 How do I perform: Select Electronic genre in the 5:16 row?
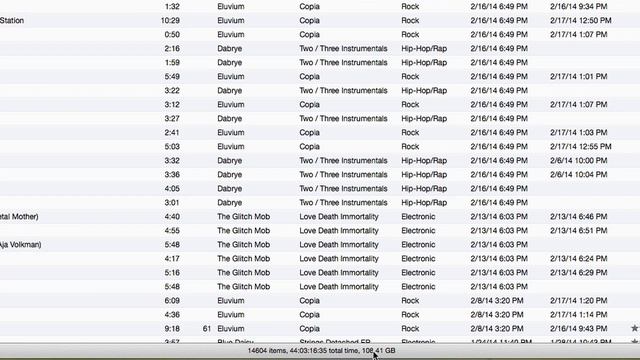(x=418, y=273)
